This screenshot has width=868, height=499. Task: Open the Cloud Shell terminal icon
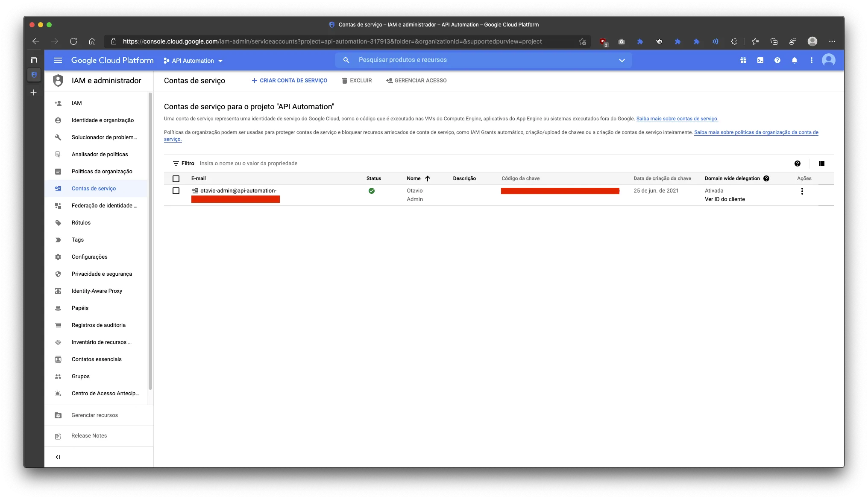pos(760,60)
